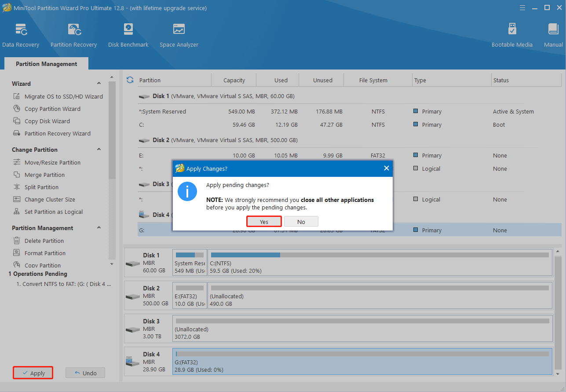The width and height of the screenshot is (566, 392).
Task: Select Disk 2 header in partition list
Action: pos(350,140)
